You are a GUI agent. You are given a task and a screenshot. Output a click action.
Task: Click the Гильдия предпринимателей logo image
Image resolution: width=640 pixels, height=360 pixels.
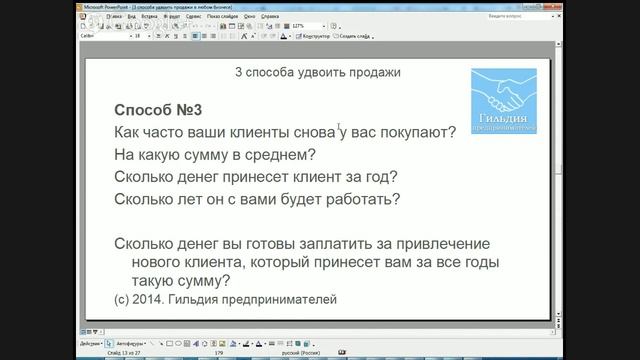504,101
